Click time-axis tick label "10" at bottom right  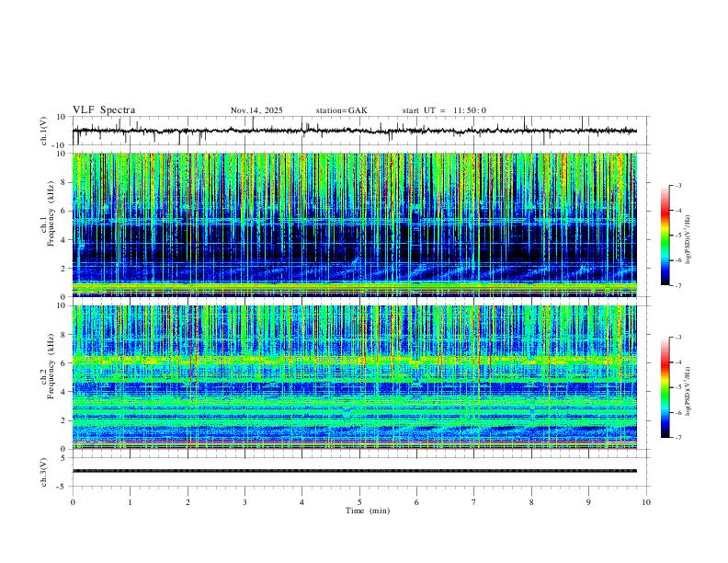(646, 502)
